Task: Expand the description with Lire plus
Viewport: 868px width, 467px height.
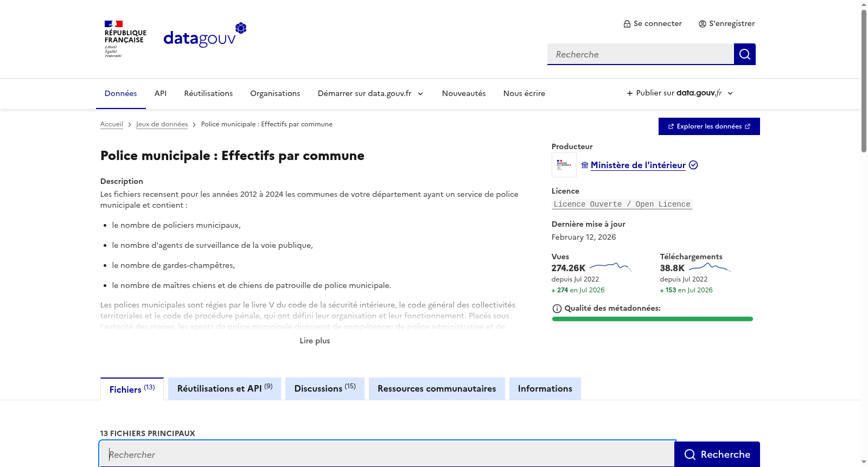Action: click(315, 341)
